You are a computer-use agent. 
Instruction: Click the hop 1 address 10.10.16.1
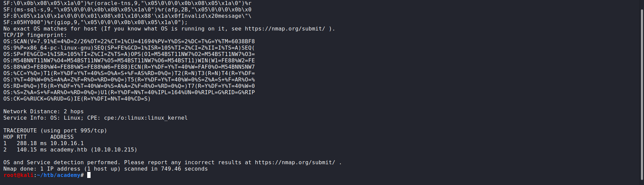[67, 143]
